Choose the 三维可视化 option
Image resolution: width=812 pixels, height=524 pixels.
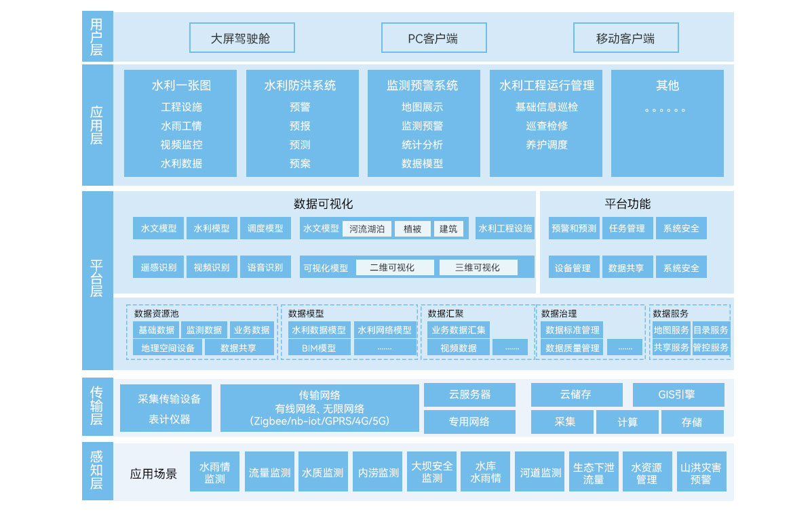click(478, 267)
